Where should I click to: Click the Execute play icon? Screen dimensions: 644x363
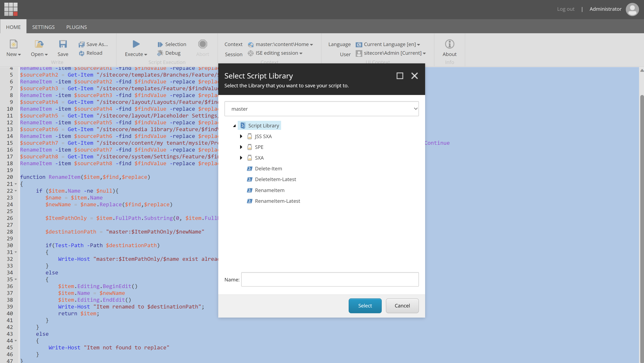click(136, 44)
